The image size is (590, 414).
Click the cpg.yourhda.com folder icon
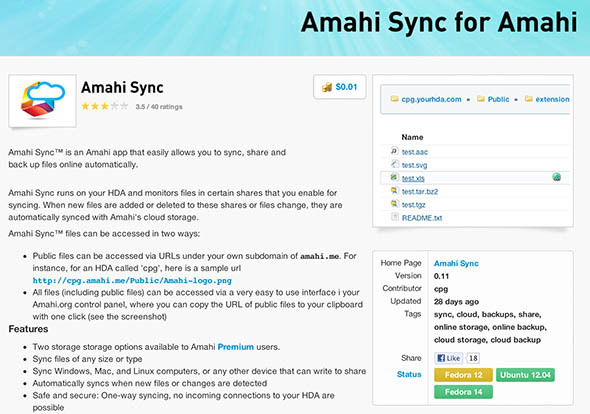[x=394, y=99]
